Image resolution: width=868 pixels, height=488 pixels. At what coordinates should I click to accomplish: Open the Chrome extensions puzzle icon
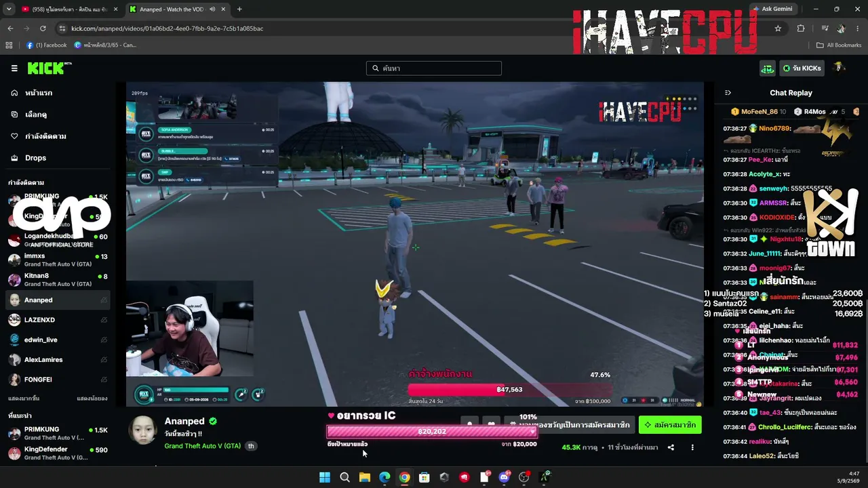[801, 28]
